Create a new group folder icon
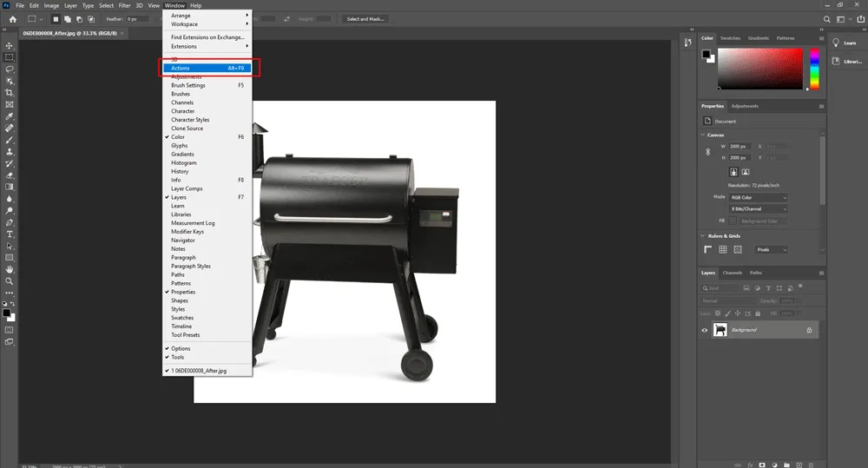Viewport: 868px width, 468px height. point(786,465)
